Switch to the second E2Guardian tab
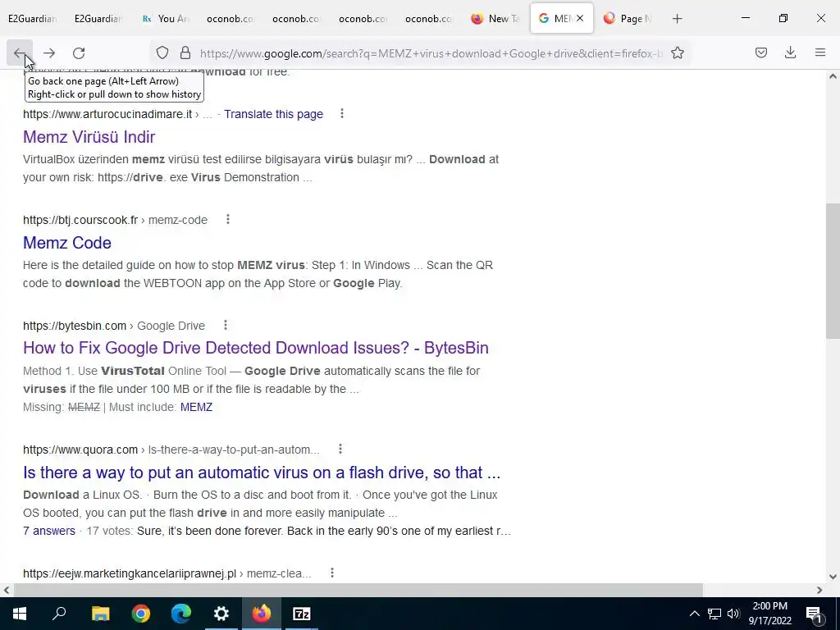 pos(98,19)
